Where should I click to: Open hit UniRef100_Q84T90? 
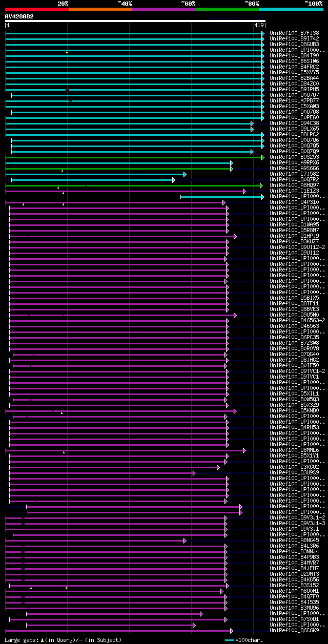(x=294, y=55)
